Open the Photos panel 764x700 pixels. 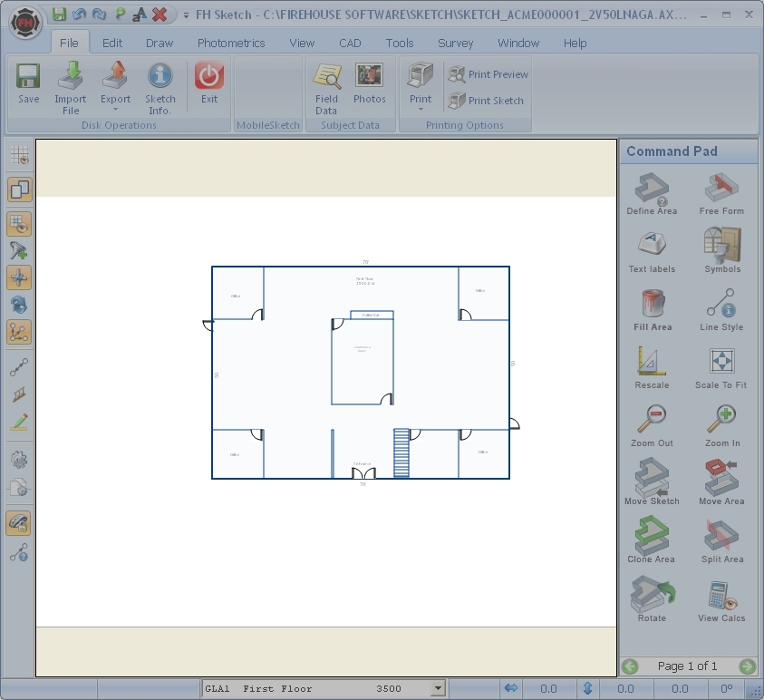(x=369, y=83)
